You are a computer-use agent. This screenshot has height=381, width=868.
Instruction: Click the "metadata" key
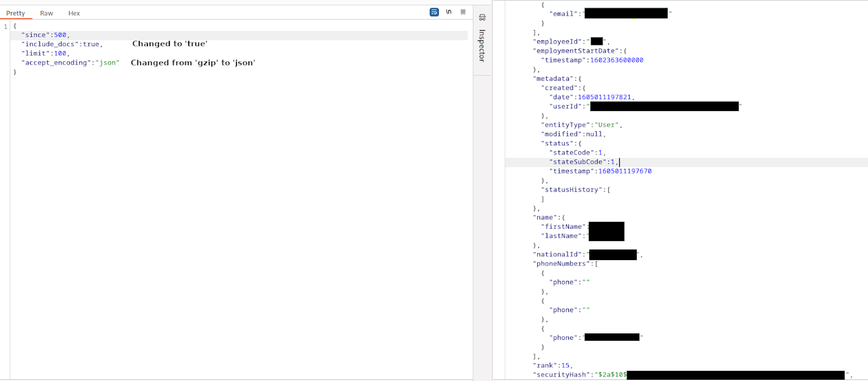(553, 78)
